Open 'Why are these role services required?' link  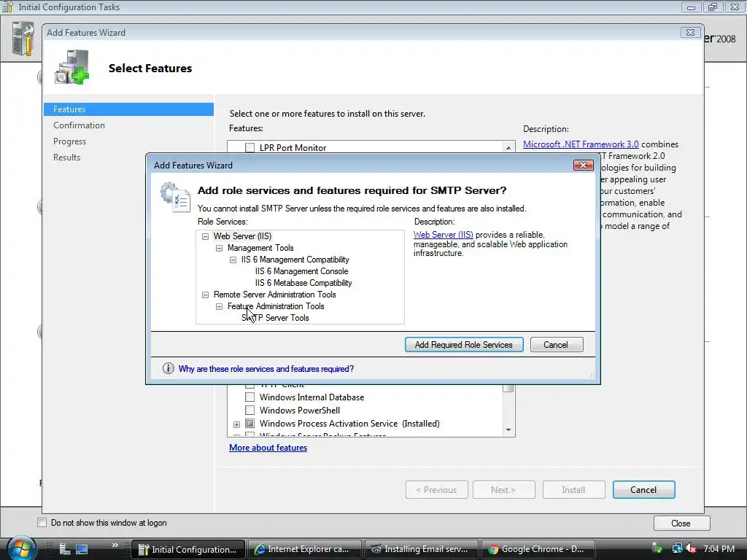(x=266, y=369)
